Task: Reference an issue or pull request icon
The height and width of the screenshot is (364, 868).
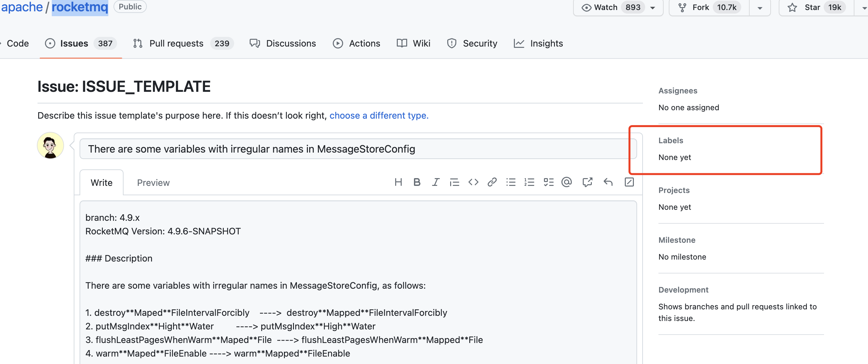Action: [x=587, y=182]
